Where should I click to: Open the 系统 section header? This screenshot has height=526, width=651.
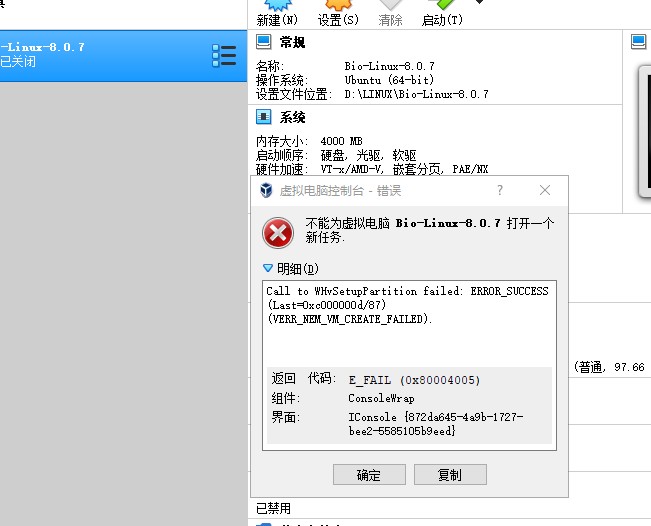[x=292, y=117]
